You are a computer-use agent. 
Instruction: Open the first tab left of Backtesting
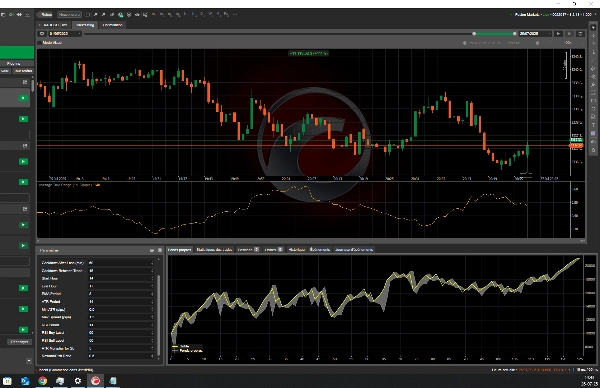(53, 25)
